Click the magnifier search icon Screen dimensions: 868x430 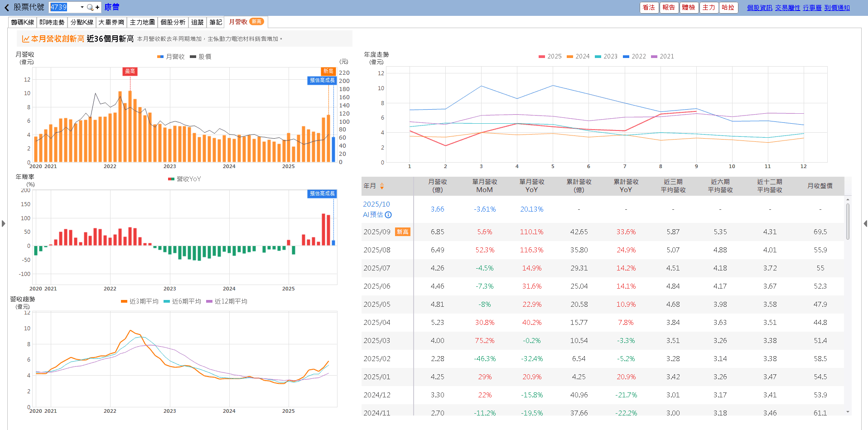tap(90, 7)
